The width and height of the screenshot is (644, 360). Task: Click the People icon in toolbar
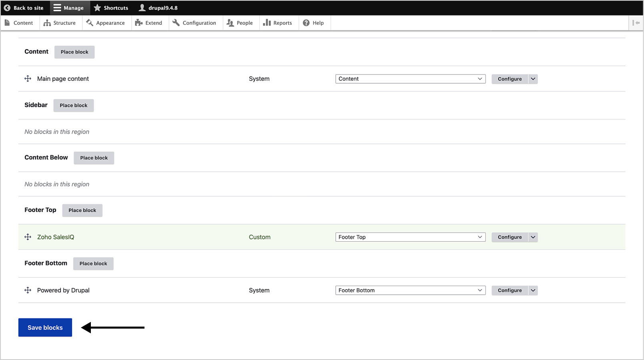pyautogui.click(x=230, y=23)
